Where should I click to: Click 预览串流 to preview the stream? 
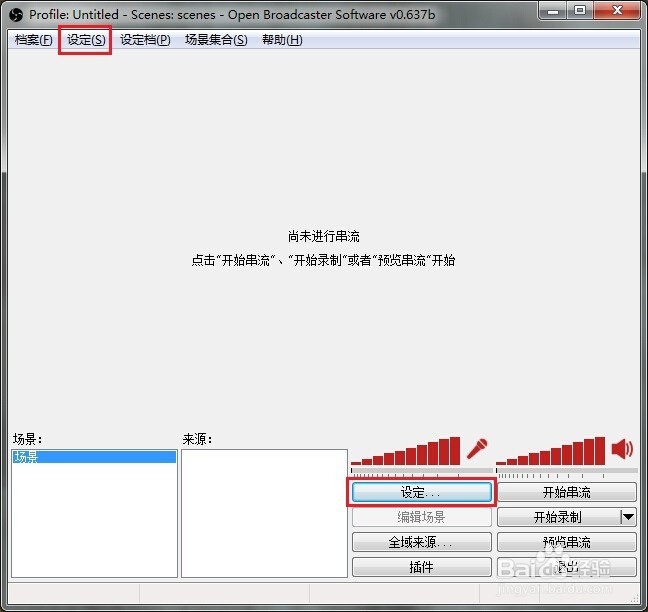[567, 542]
